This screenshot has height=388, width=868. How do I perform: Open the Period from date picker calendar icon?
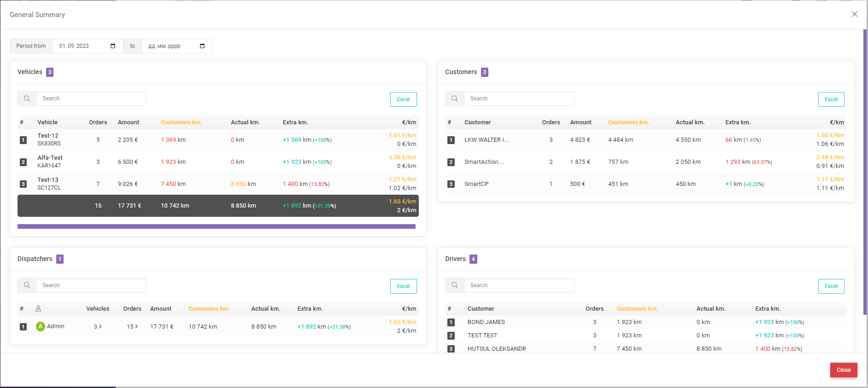pyautogui.click(x=113, y=46)
